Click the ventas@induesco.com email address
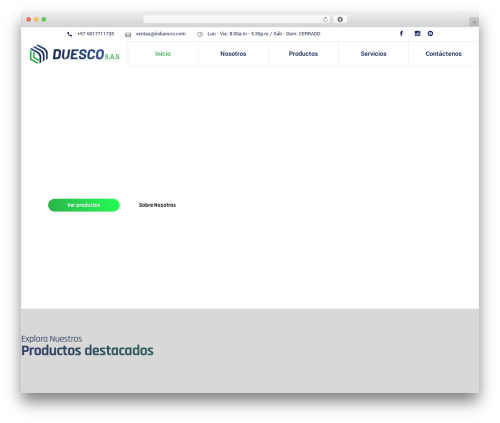The width and height of the screenshot is (500, 423). [x=161, y=34]
